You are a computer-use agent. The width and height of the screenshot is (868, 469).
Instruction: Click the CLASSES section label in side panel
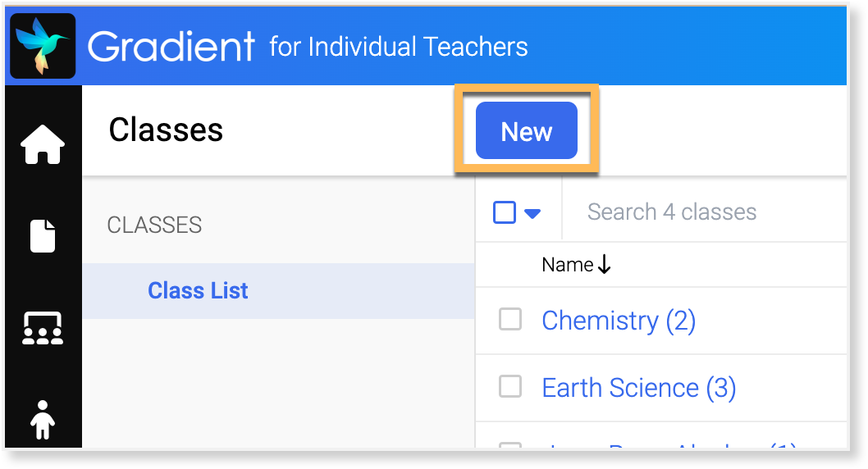(154, 225)
